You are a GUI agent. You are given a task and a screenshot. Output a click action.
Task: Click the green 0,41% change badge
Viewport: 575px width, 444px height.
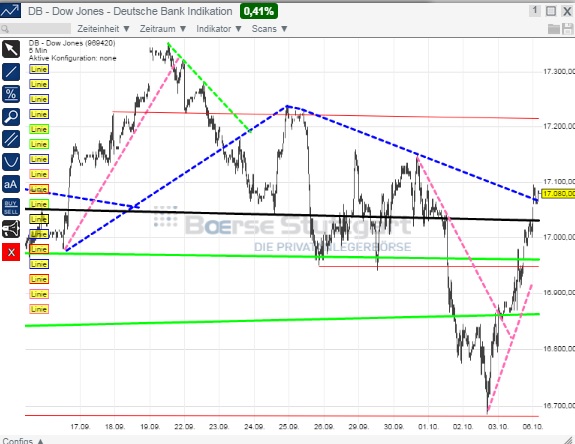[x=259, y=11]
